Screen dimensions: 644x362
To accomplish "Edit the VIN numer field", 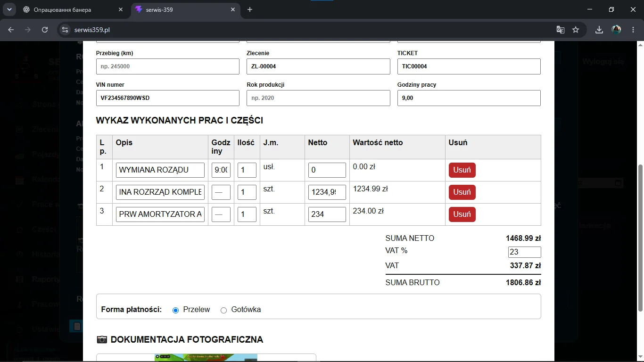I will [168, 98].
